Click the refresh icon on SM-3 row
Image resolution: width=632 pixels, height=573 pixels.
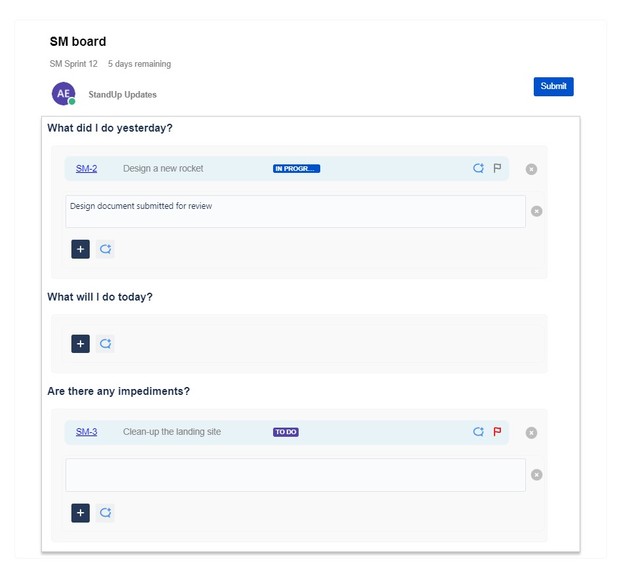(x=478, y=432)
